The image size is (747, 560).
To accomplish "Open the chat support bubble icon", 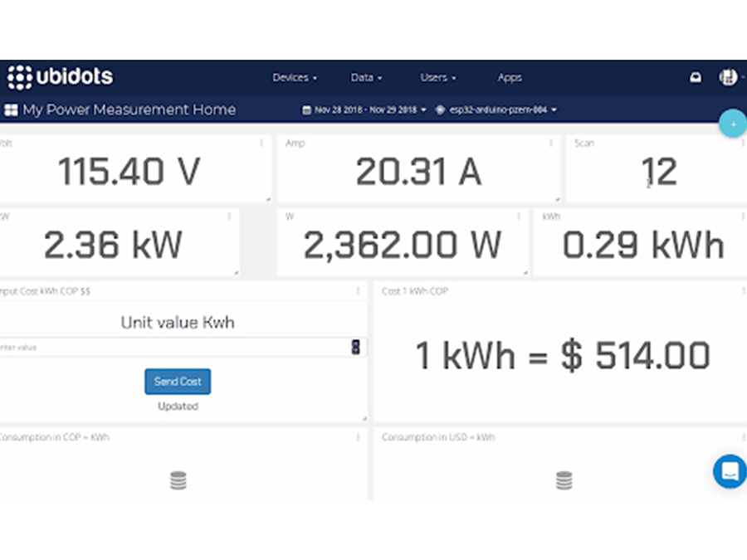I will pos(729,473).
